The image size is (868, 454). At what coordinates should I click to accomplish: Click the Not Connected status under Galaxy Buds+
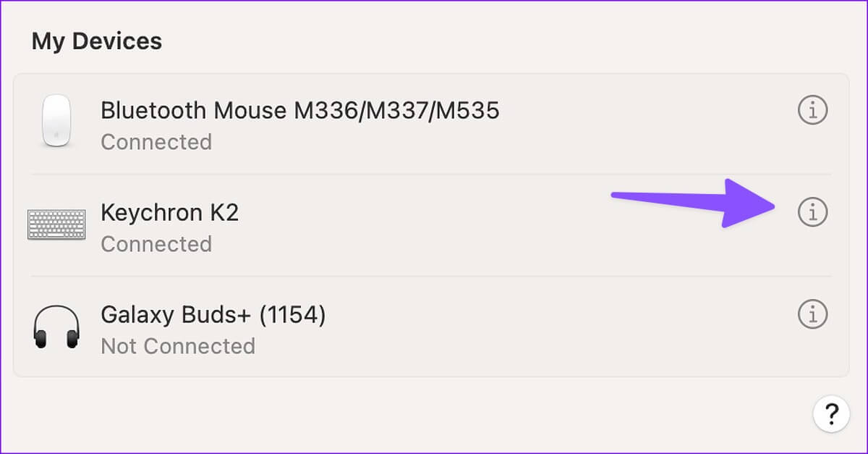tap(178, 346)
